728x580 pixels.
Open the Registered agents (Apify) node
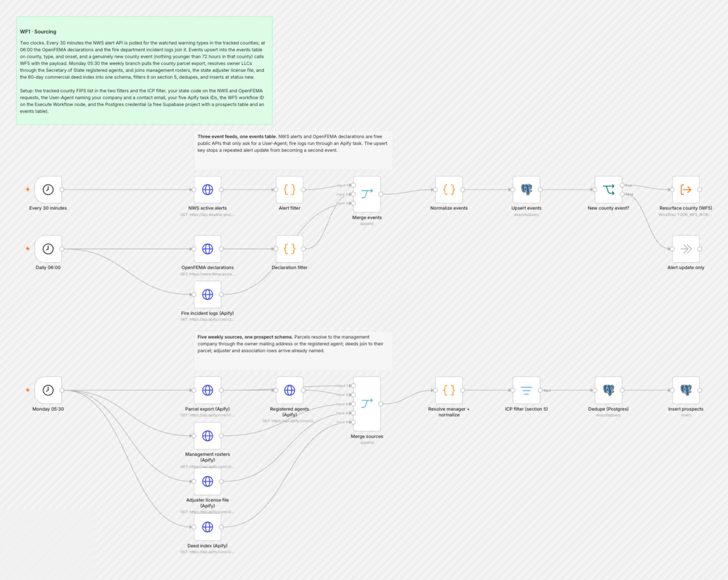tap(289, 390)
